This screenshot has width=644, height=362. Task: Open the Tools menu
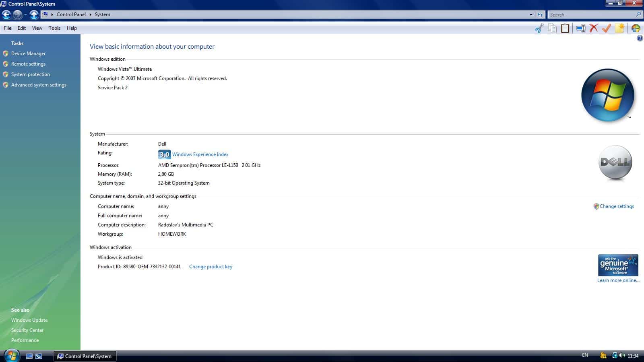[x=54, y=28]
